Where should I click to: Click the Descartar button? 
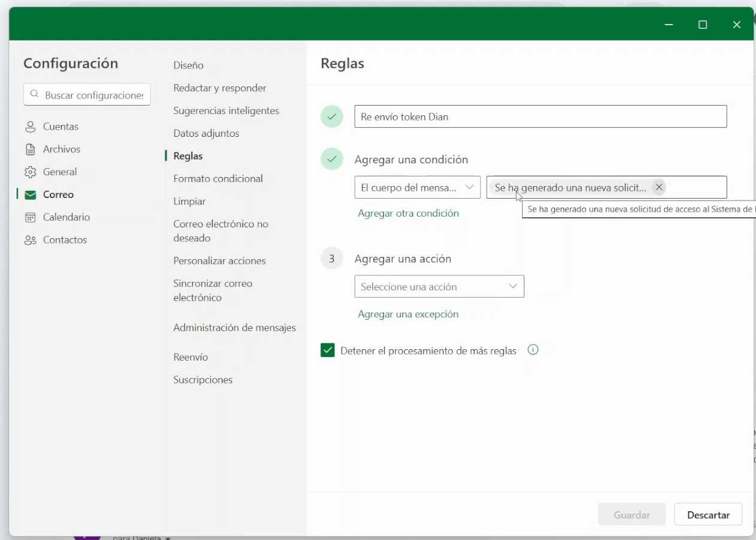point(708,515)
